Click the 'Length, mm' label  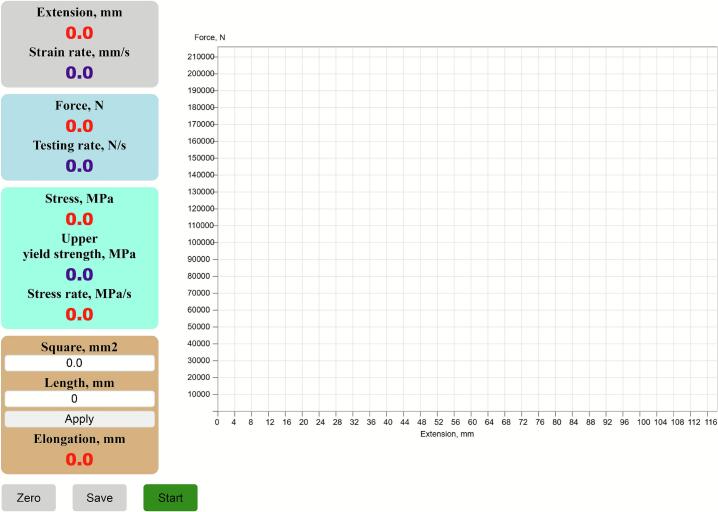click(x=79, y=383)
